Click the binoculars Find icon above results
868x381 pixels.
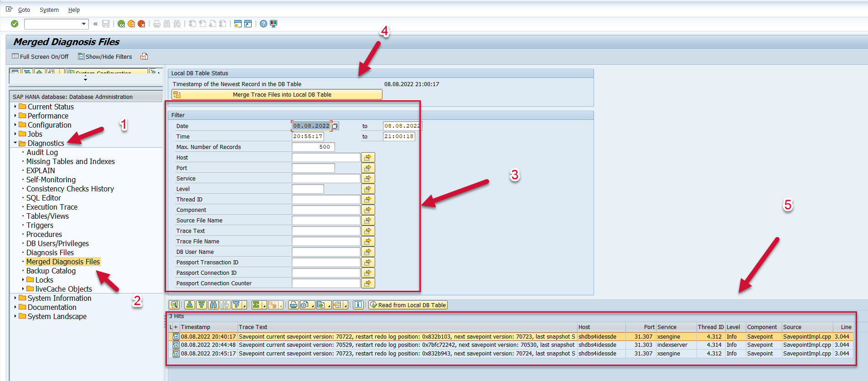[213, 305]
